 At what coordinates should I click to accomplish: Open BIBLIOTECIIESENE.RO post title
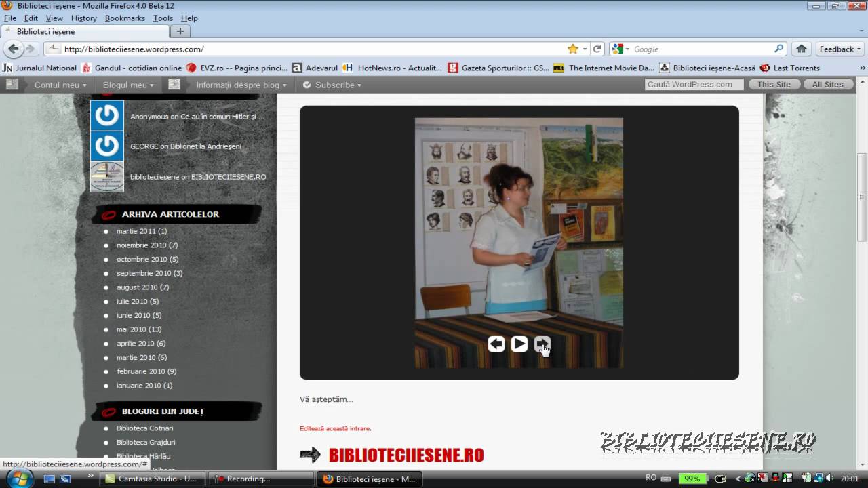(406, 455)
